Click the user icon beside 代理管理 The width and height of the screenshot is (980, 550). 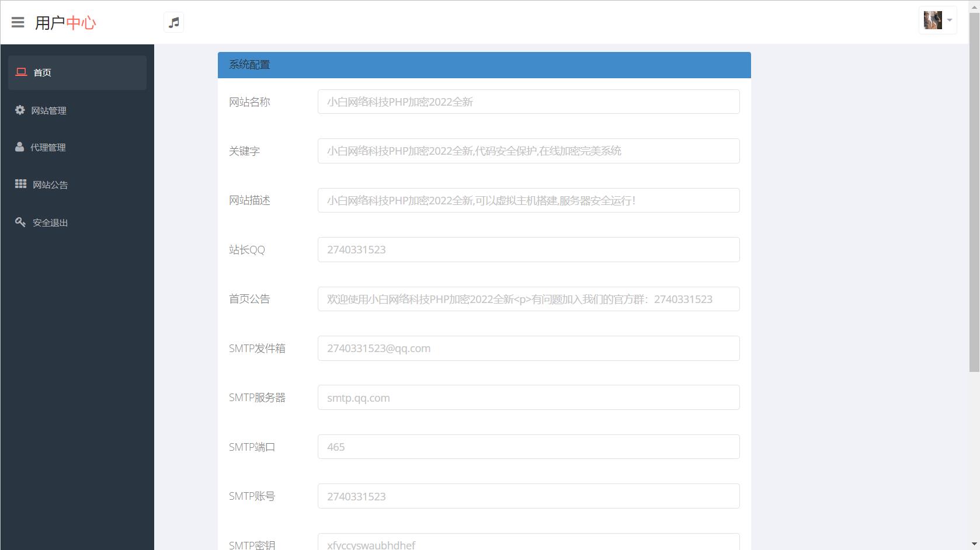click(x=19, y=147)
